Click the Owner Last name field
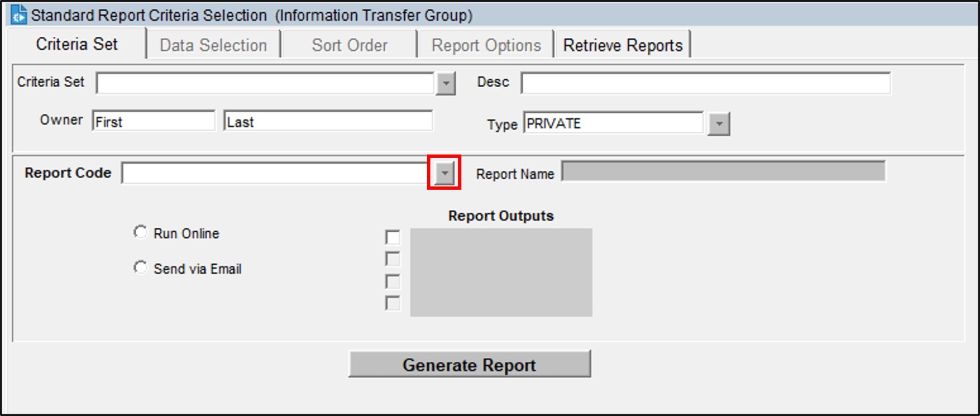980x416 pixels. (328, 121)
